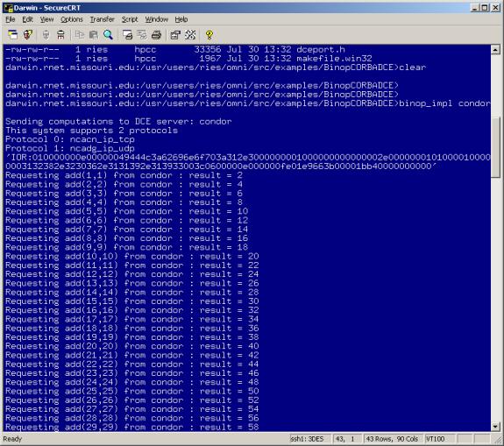Open the Transfer menu

[102, 19]
